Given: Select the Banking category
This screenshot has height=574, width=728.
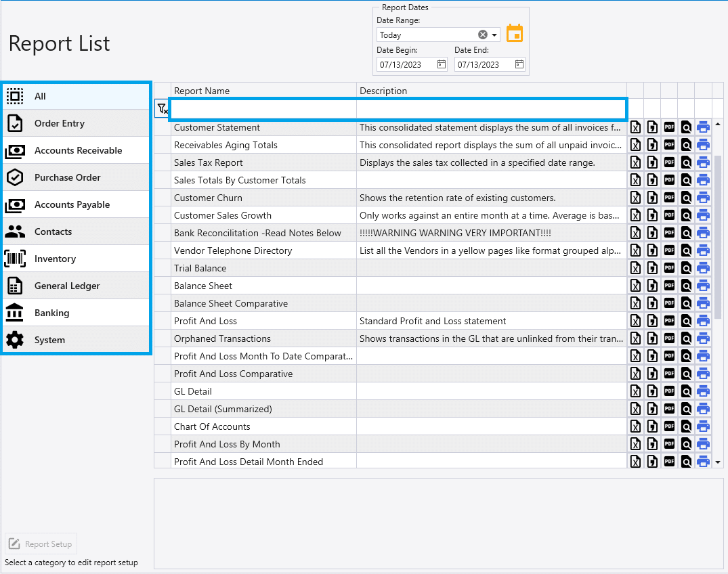Looking at the screenshot, I should (x=51, y=312).
